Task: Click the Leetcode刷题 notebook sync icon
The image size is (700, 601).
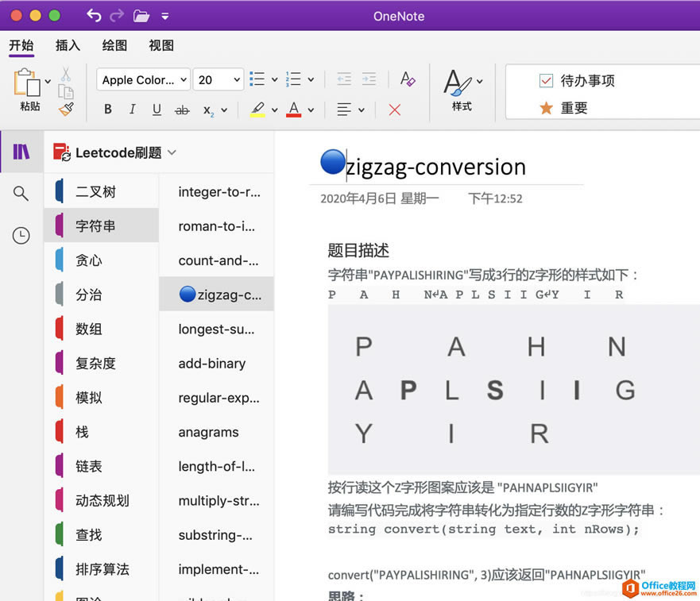Action: [62, 152]
